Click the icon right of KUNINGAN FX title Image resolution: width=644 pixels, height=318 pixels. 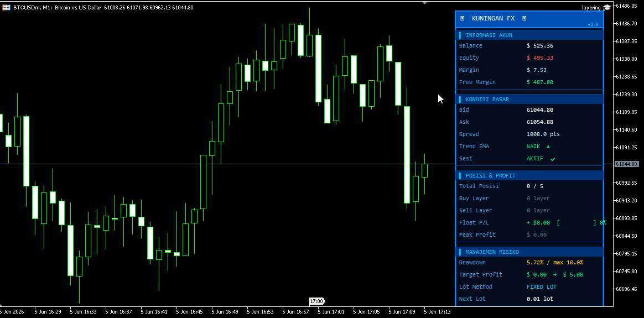(524, 18)
